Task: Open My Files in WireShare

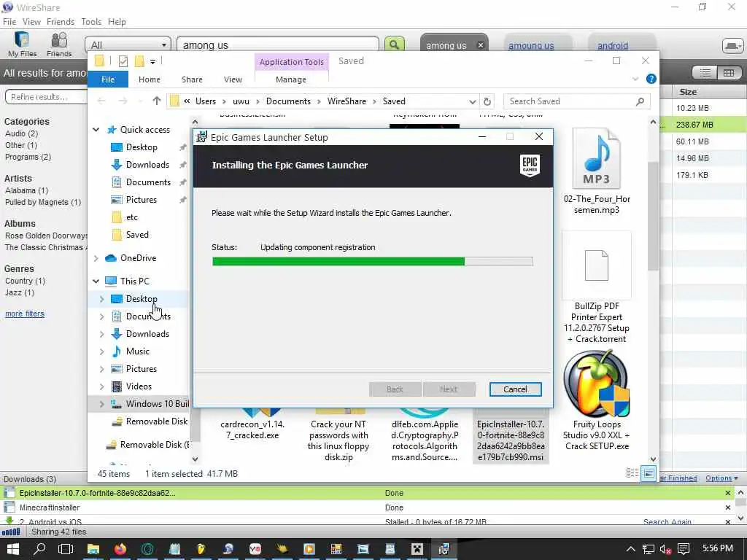Action: point(22,44)
